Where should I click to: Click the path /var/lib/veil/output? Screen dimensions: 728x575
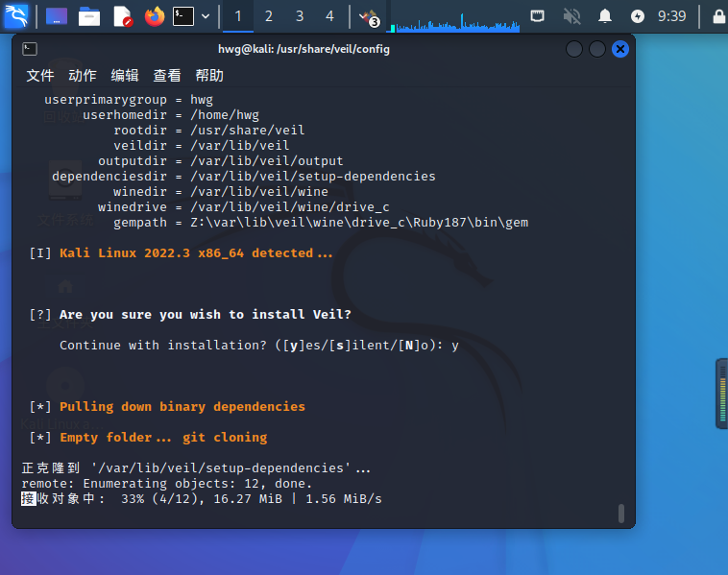266,161
